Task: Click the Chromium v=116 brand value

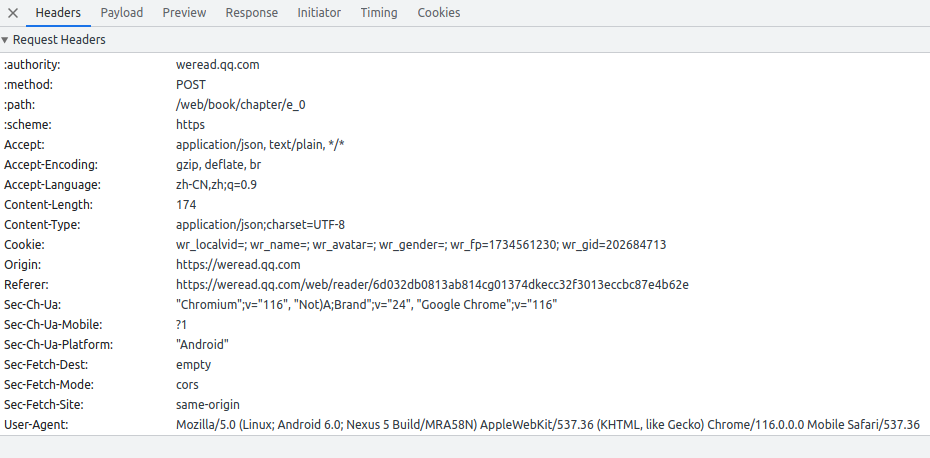Action: click(367, 304)
